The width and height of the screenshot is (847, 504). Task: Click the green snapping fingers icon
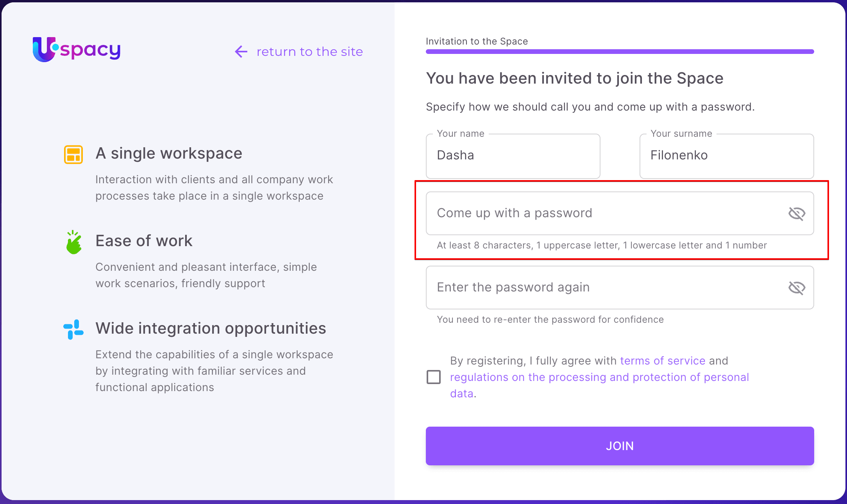point(73,242)
